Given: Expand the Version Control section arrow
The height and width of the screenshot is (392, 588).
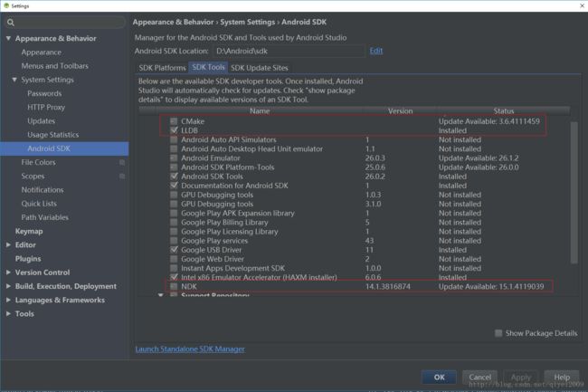Looking at the screenshot, I should click(x=8, y=272).
